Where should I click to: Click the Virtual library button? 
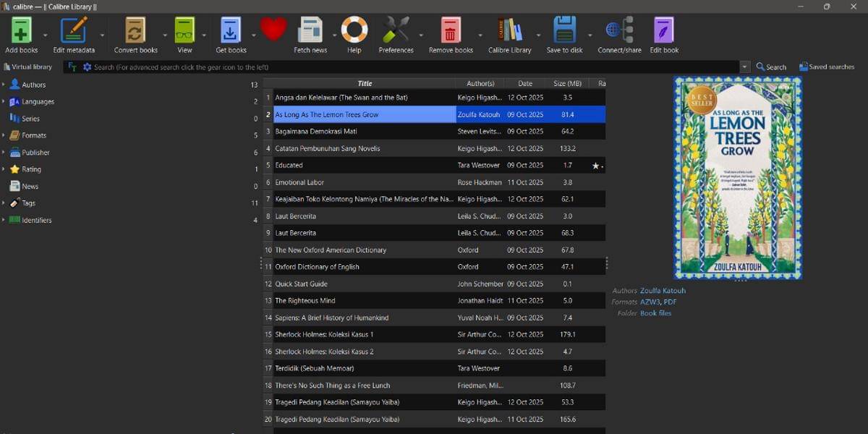(27, 67)
